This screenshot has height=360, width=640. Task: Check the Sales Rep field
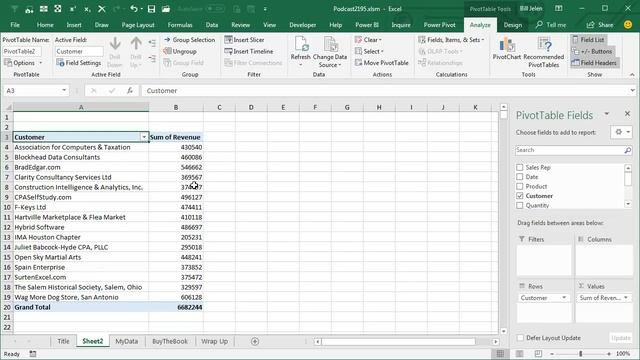(x=520, y=167)
